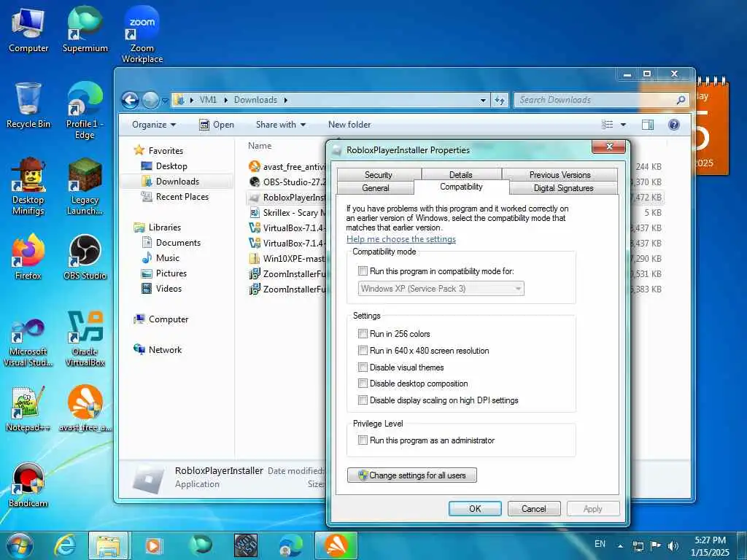Select Desktop in Favorites pane

coord(164,166)
